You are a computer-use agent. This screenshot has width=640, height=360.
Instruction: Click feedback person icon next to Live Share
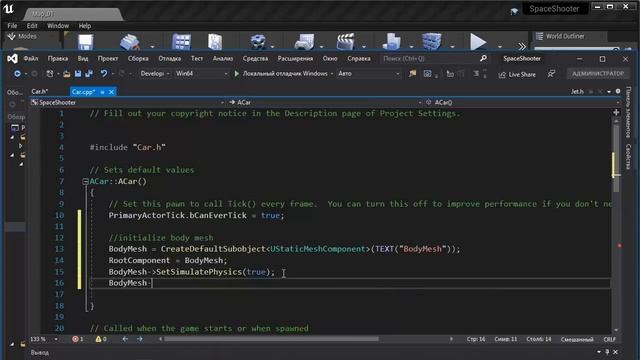(x=551, y=73)
